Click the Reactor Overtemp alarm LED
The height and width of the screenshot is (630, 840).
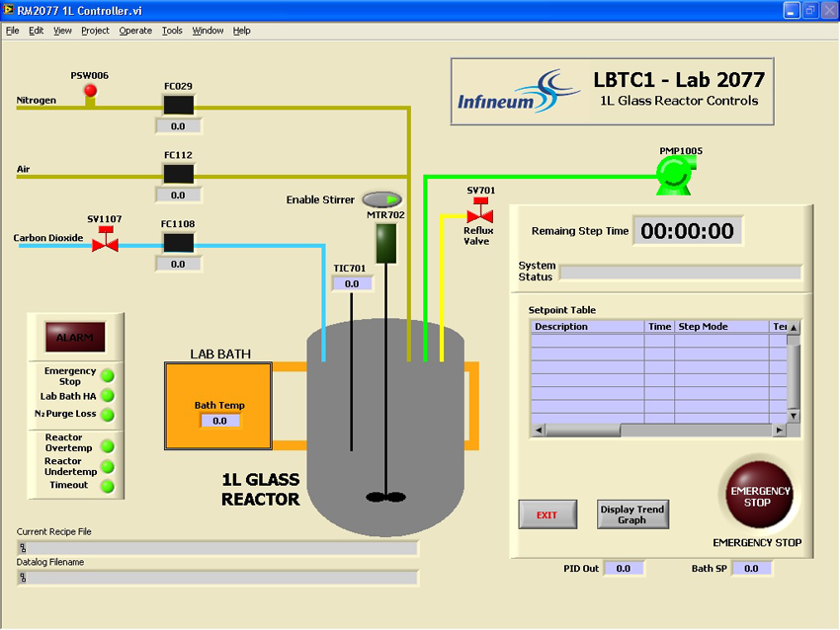[x=108, y=443]
